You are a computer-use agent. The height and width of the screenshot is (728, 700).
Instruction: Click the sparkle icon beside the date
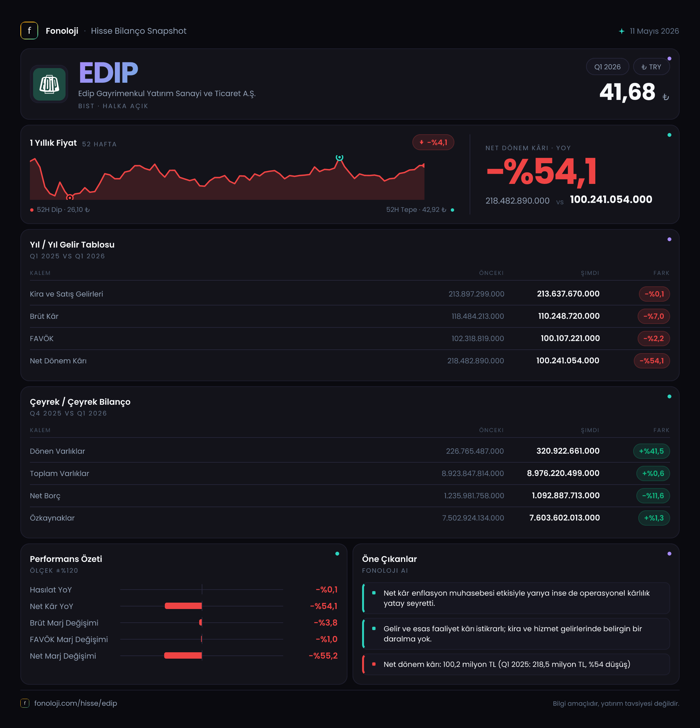click(622, 31)
